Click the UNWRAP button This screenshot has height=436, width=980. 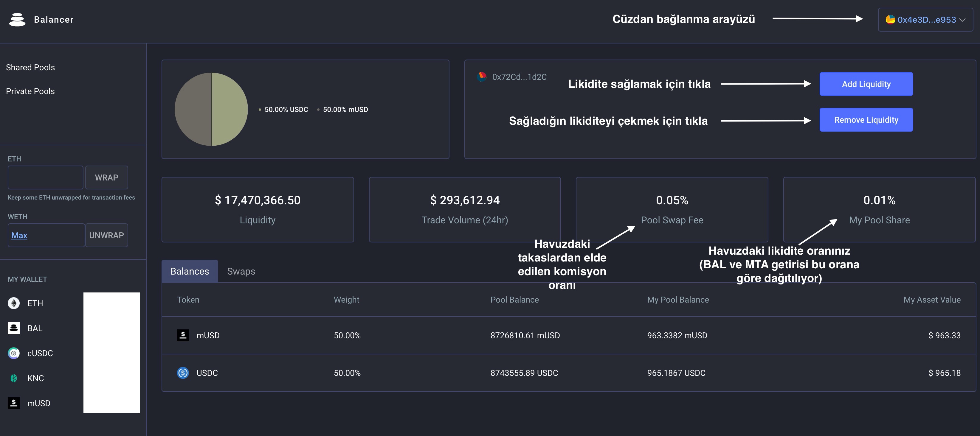(x=106, y=235)
